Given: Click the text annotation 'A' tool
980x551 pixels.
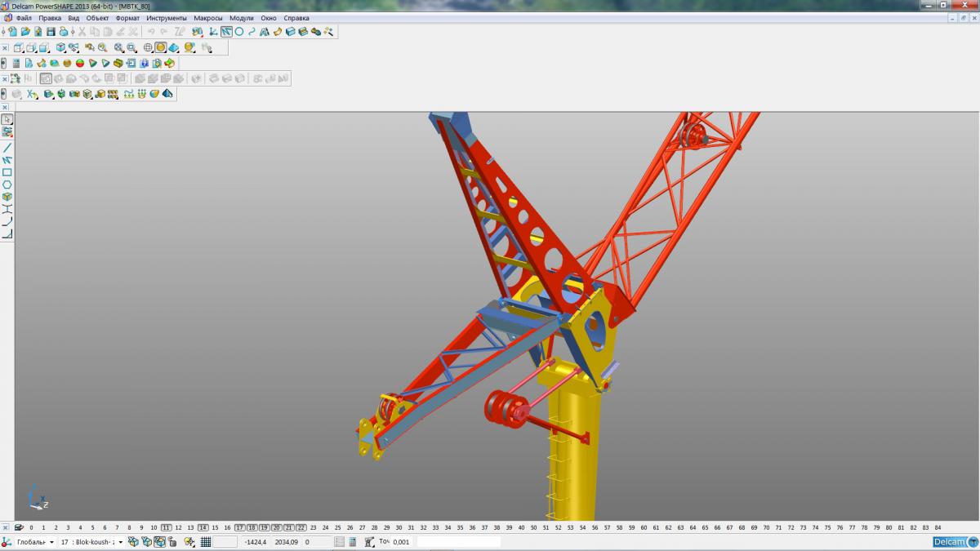Looking at the screenshot, I should point(265,31).
